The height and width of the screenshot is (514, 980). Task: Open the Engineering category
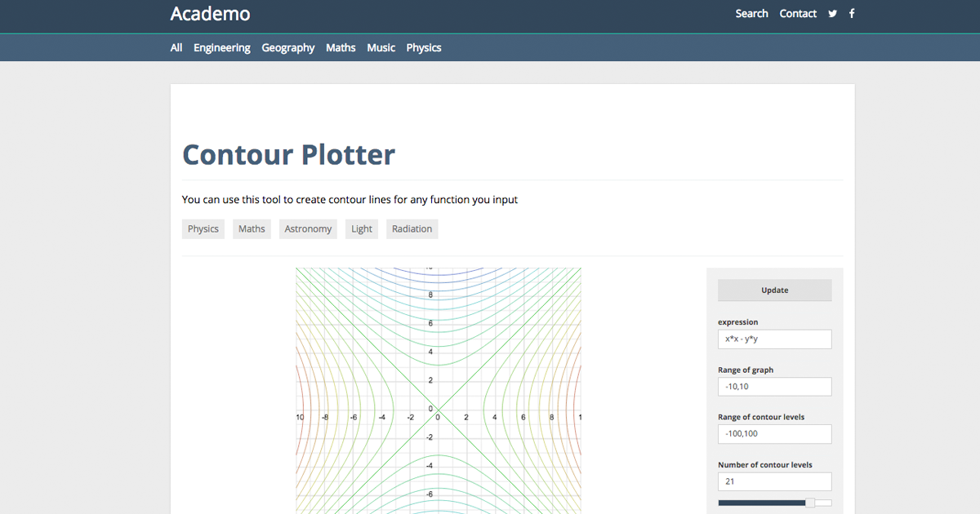(x=221, y=48)
